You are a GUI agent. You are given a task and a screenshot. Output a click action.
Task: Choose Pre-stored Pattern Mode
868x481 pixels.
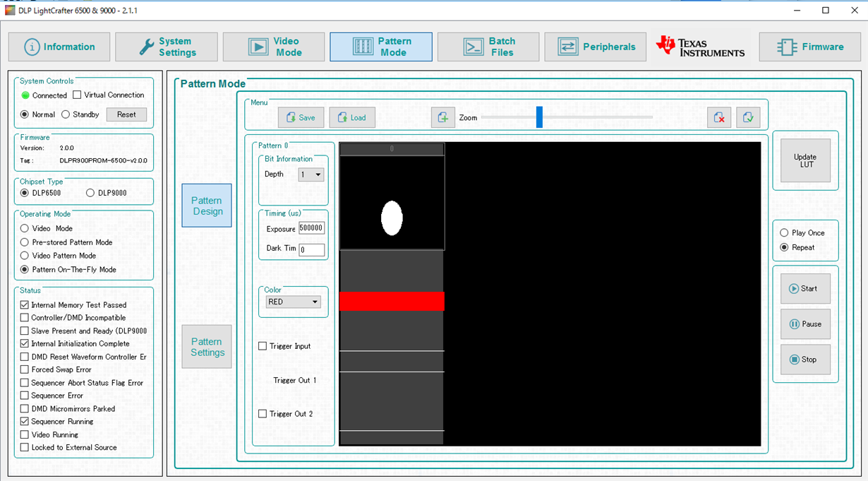tap(25, 242)
